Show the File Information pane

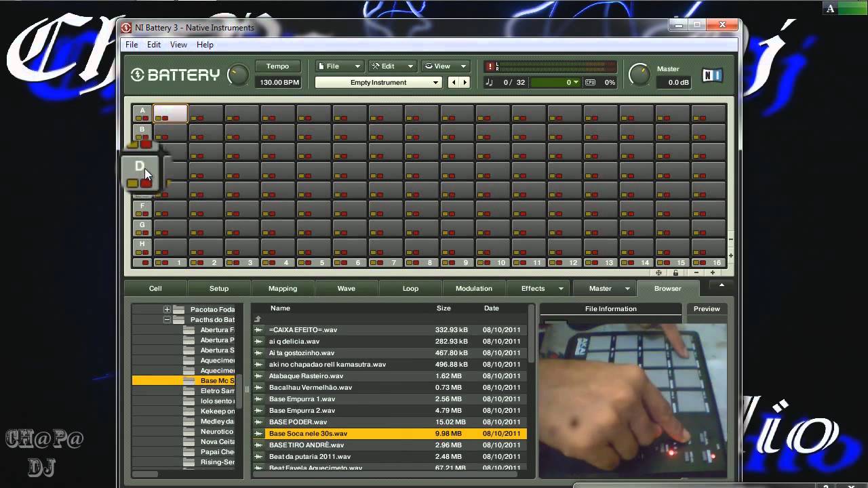tap(610, 308)
